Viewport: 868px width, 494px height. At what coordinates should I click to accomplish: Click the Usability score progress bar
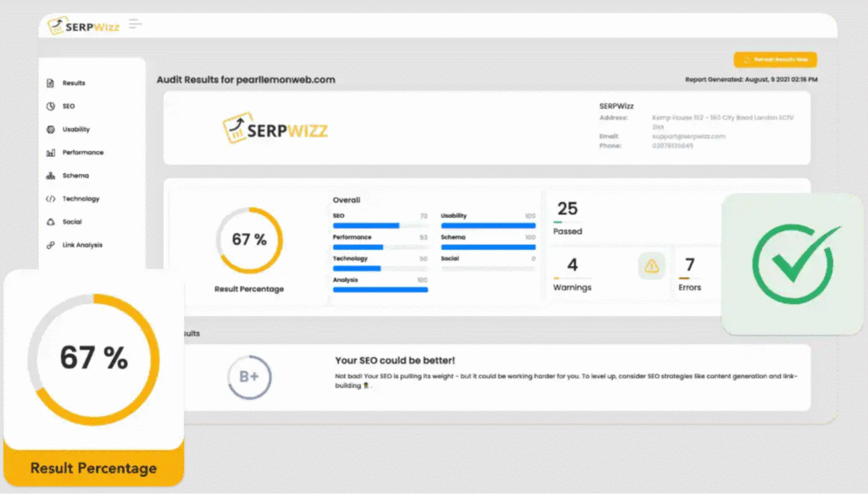pos(488,225)
